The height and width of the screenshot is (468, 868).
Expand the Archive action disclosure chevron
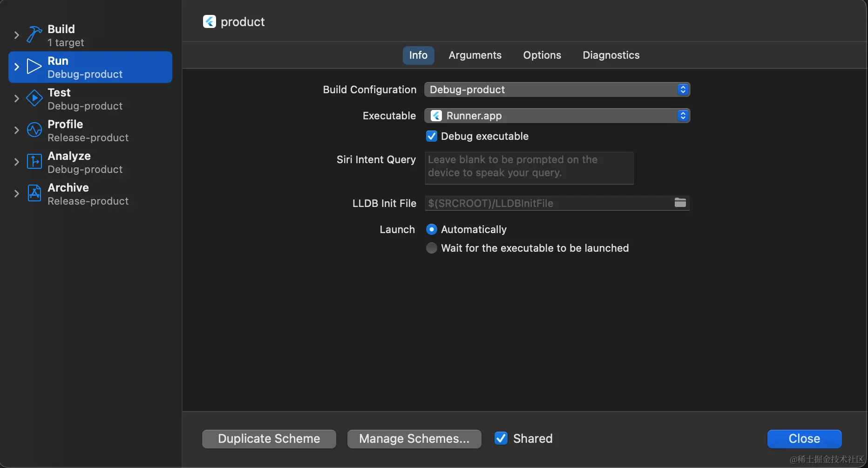pos(17,193)
